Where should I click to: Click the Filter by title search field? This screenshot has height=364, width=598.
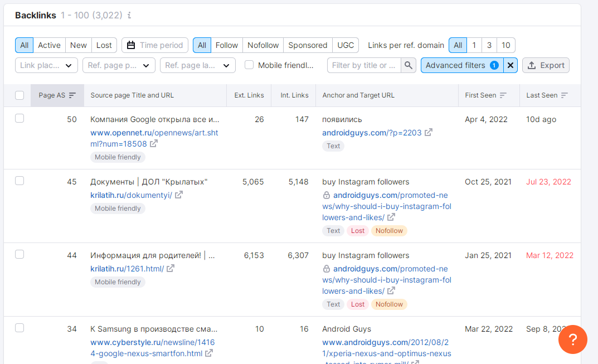pyautogui.click(x=364, y=65)
